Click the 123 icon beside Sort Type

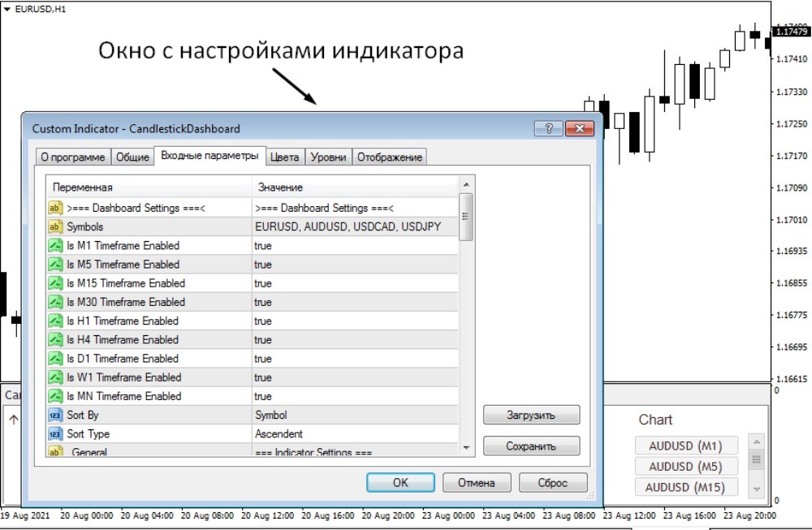(x=55, y=433)
